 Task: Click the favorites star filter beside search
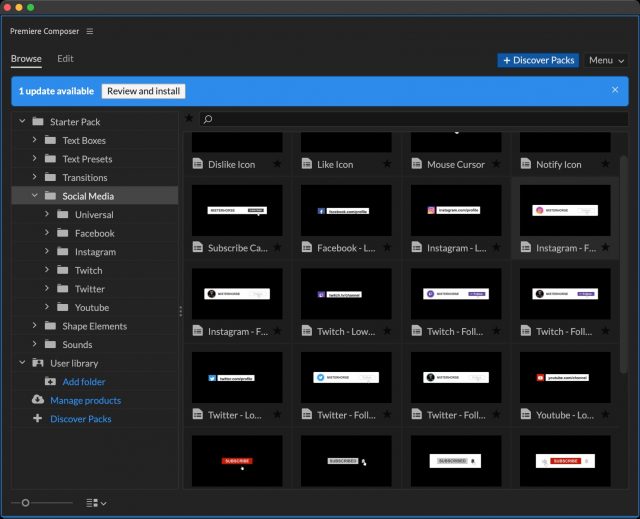click(x=189, y=119)
